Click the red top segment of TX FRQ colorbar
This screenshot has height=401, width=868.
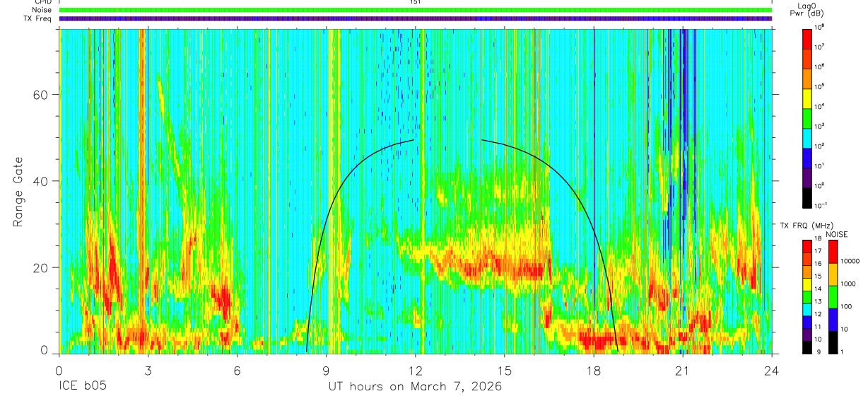(x=808, y=247)
